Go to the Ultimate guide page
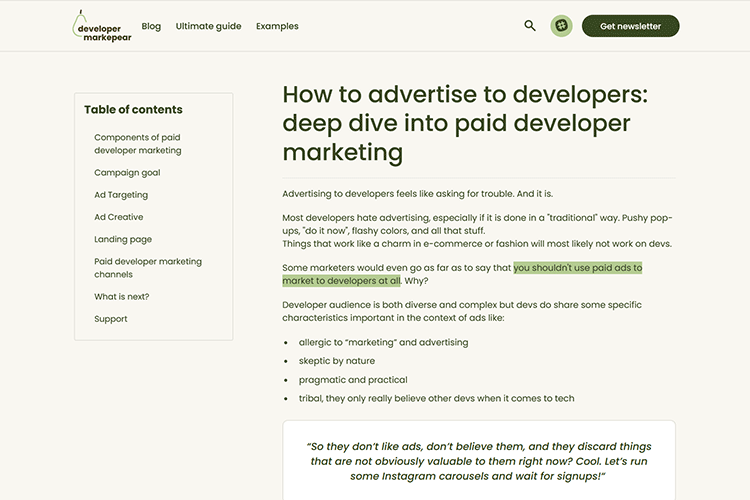The image size is (750, 500). [x=208, y=26]
